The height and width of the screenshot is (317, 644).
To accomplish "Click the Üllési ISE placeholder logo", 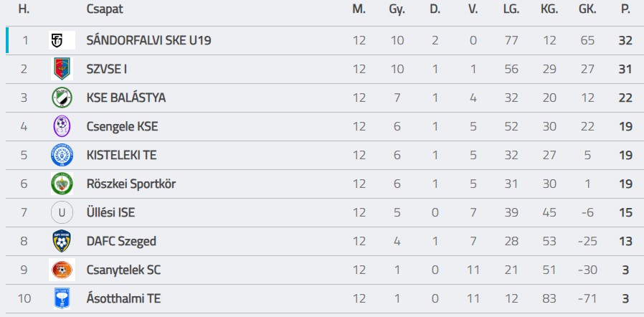I will (62, 212).
